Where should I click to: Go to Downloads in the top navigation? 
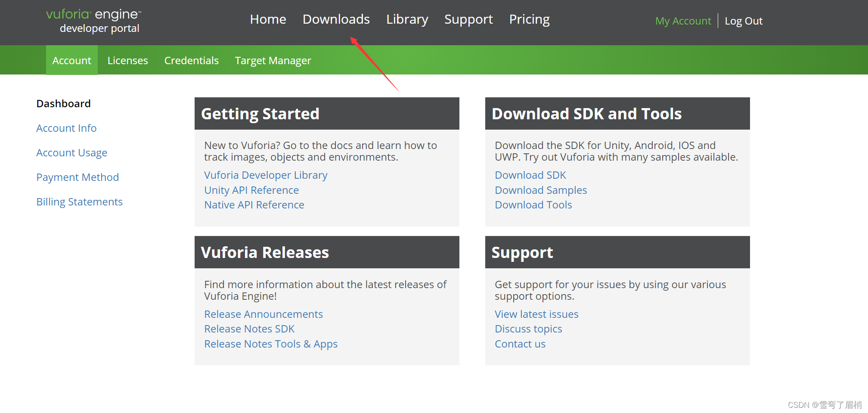point(336,19)
